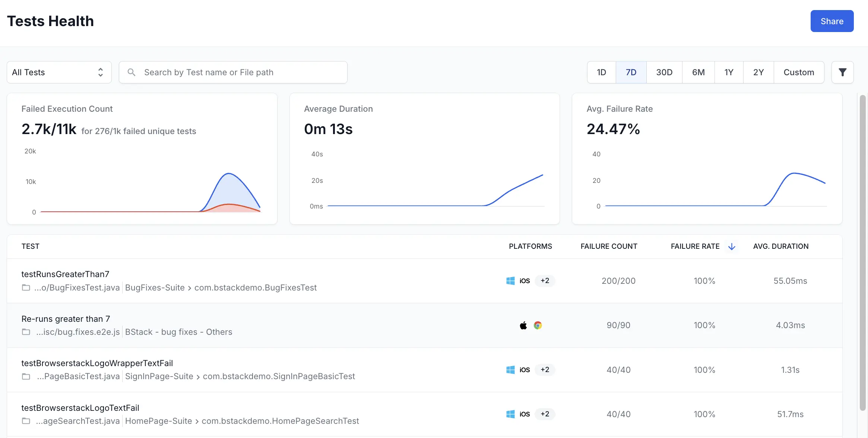Switch to the 30D time range
Viewport: 868px width, 438px height.
coord(664,72)
